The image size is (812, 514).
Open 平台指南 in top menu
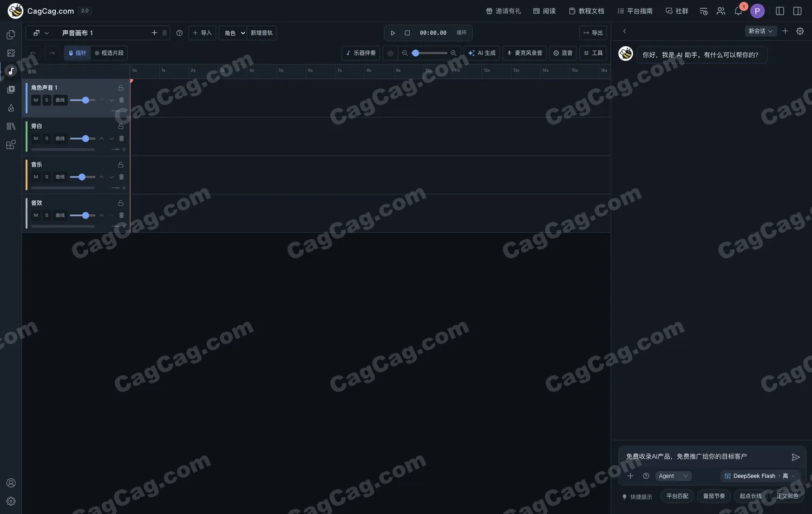(635, 11)
